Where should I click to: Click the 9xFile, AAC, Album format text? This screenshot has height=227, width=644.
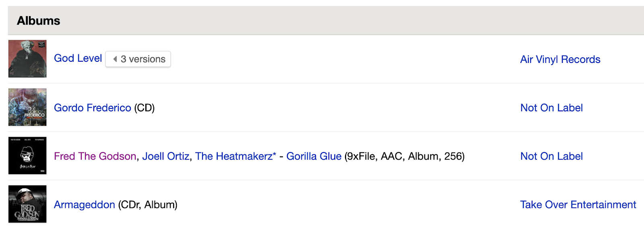tap(404, 156)
